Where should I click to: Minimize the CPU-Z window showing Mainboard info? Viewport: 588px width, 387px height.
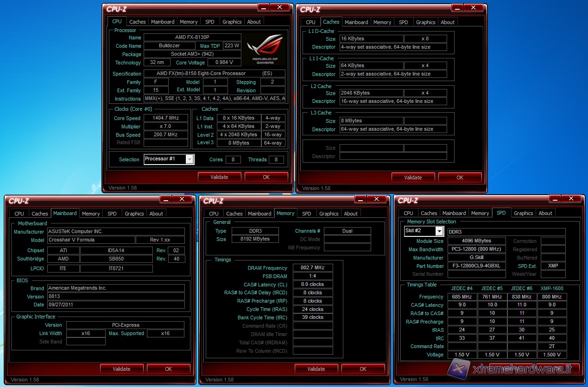pyautogui.click(x=166, y=199)
